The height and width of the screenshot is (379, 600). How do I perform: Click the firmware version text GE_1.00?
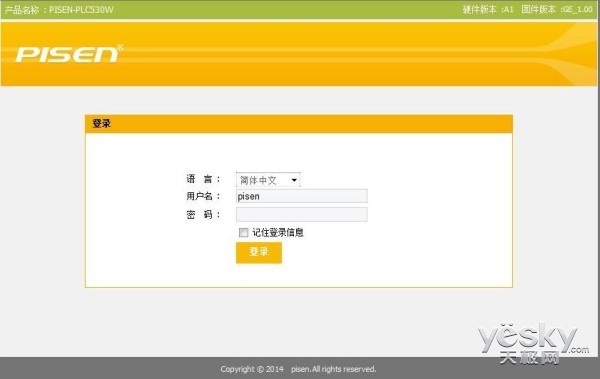point(577,9)
